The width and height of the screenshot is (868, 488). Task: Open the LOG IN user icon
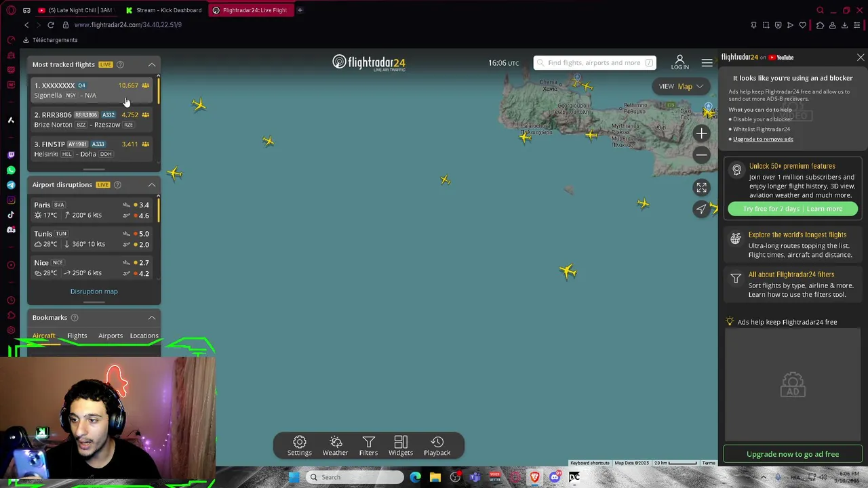[679, 62]
